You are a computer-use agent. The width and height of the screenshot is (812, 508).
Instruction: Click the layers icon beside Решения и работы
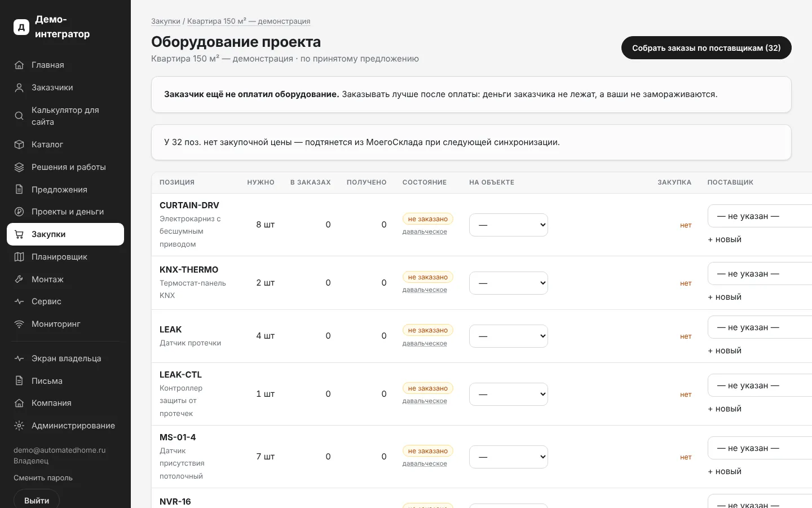tap(19, 167)
